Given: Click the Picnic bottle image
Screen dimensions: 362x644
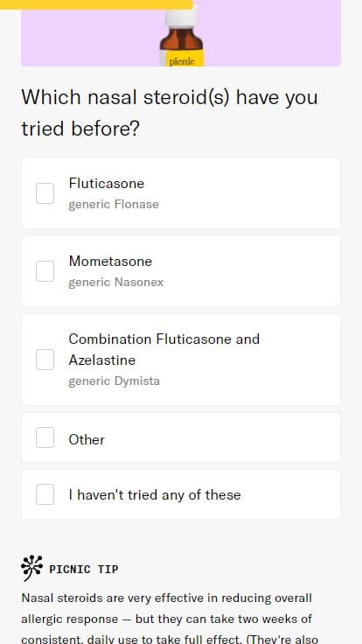Looking at the screenshot, I should [181, 35].
